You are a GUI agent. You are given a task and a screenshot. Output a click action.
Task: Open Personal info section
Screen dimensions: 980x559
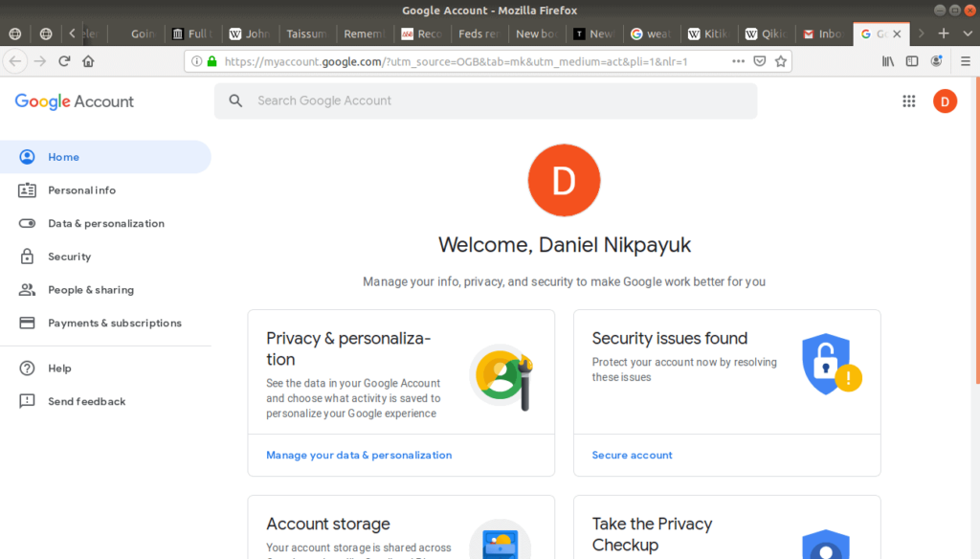tap(105, 190)
